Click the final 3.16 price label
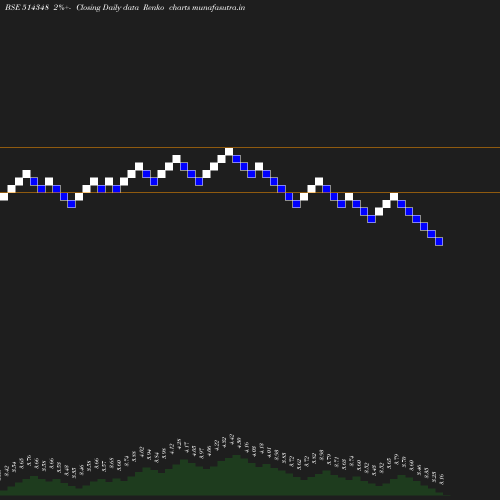 pos(442,479)
